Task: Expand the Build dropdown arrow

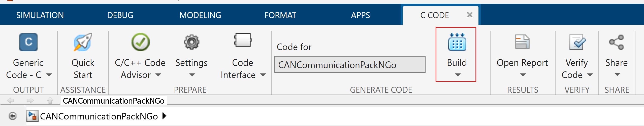Action: click(458, 75)
